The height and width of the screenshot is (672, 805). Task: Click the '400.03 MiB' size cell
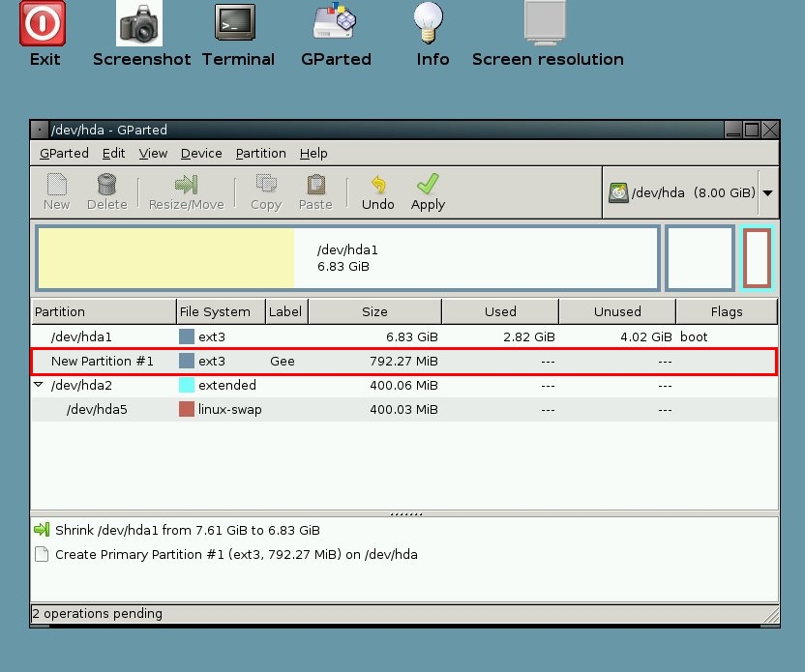coord(403,409)
